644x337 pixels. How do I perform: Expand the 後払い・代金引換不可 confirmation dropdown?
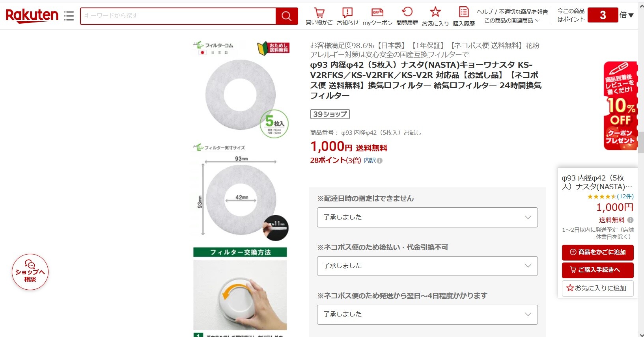pos(427,266)
